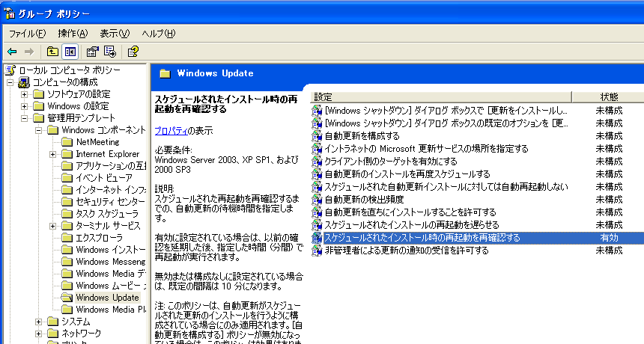The height and width of the screenshot is (344, 644).
Task: Click policy icon for クライアント側のターゲットを有効にする
Action: 317,161
